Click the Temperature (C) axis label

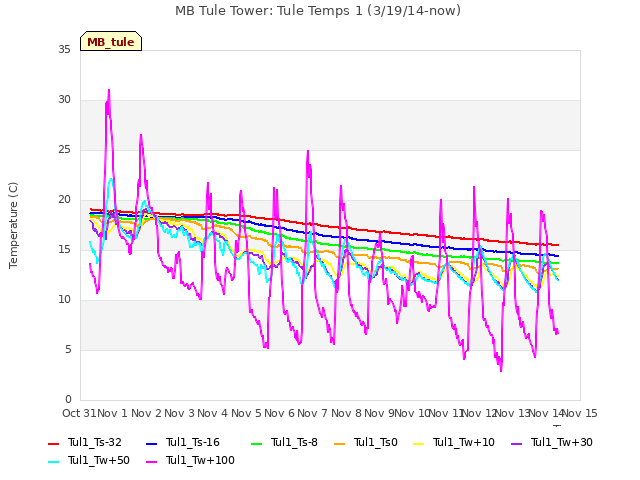(13, 225)
